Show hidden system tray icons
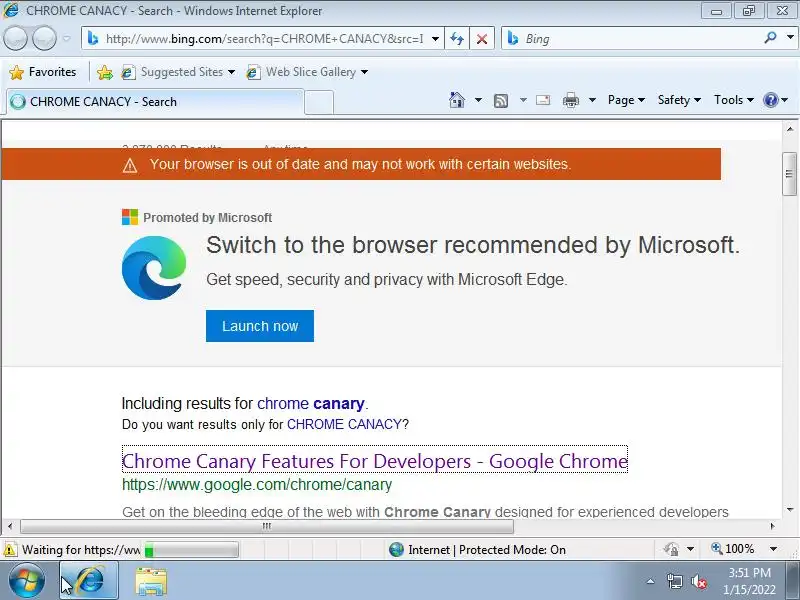This screenshot has width=800, height=600. tap(651, 581)
